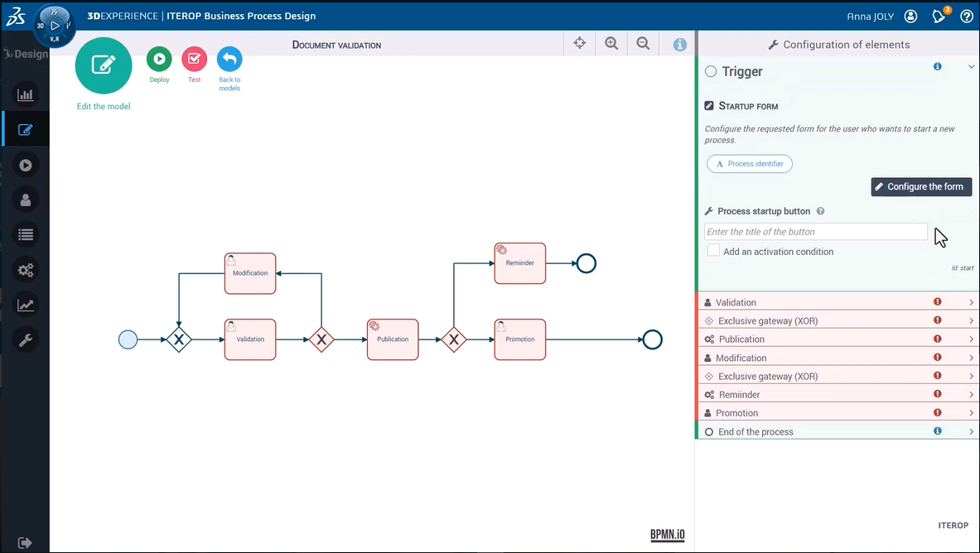Click the button title input field
The height and width of the screenshot is (553, 980).
[816, 232]
